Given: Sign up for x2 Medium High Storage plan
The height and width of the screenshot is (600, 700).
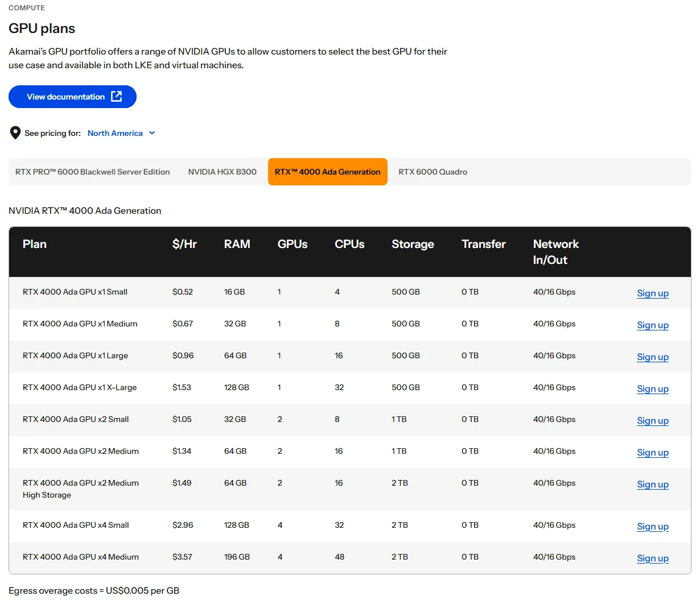Looking at the screenshot, I should (653, 484).
